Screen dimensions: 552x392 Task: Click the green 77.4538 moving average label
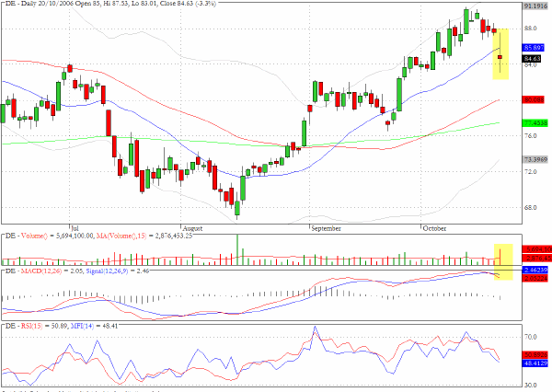click(535, 123)
